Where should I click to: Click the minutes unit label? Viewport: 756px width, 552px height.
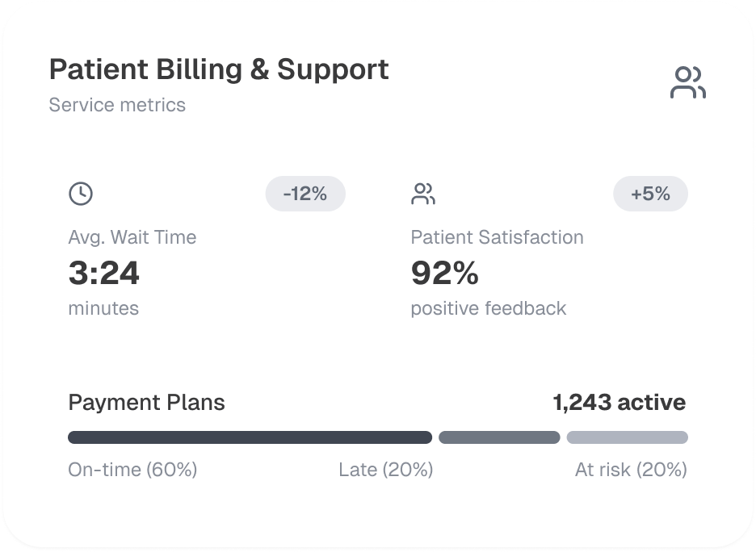[103, 308]
